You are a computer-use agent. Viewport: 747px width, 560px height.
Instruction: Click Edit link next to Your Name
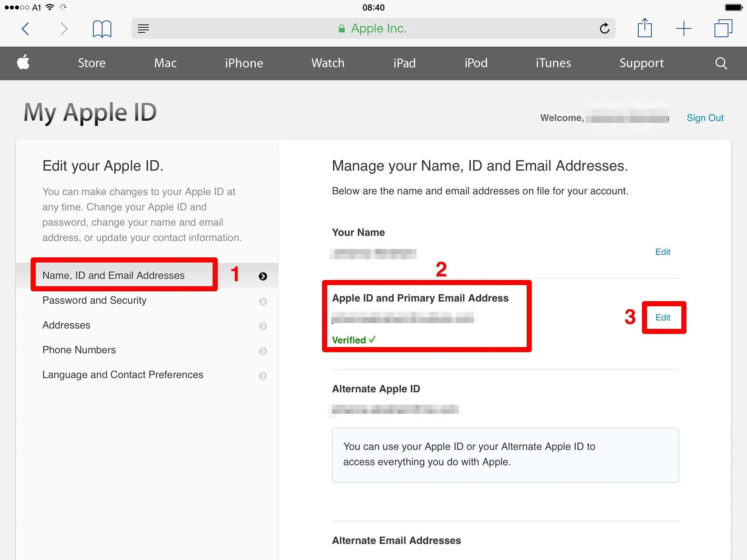click(x=663, y=252)
